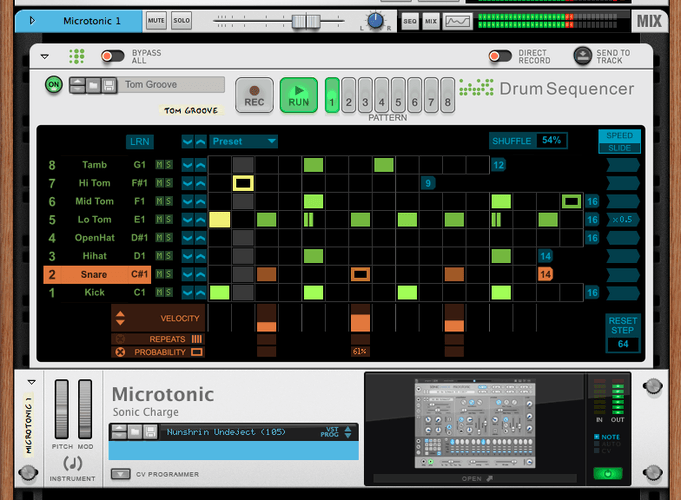
Task: Select the Lo Tom lane name
Action: (94, 219)
